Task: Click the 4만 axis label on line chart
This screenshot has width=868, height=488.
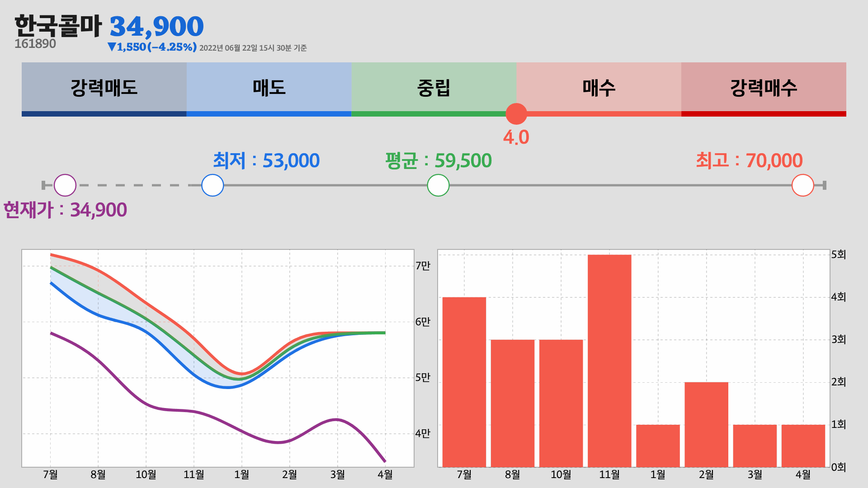Action: [423, 433]
